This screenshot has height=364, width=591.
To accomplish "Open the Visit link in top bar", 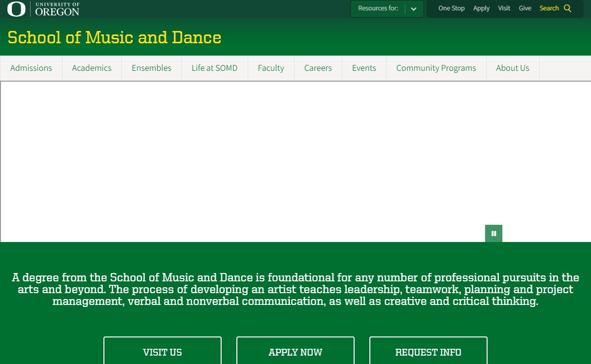I will click(504, 8).
